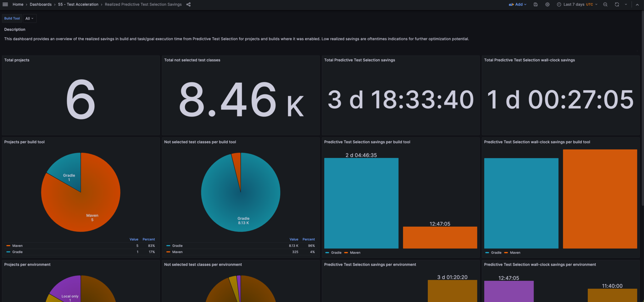Open the Last 7 days time picker
Viewport: 644px width, 302px height.
coord(577,4)
